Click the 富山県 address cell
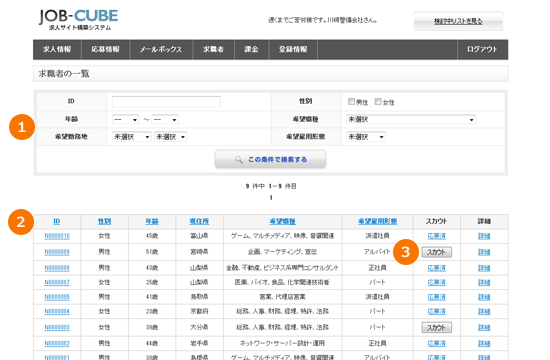This screenshot has width=550, height=360. pyautogui.click(x=199, y=236)
